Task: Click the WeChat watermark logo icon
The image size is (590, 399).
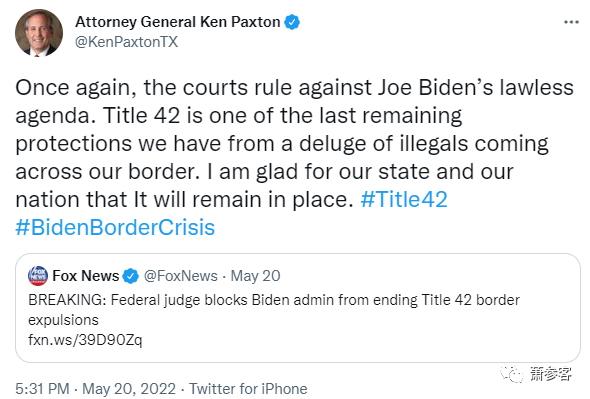Action: (512, 374)
